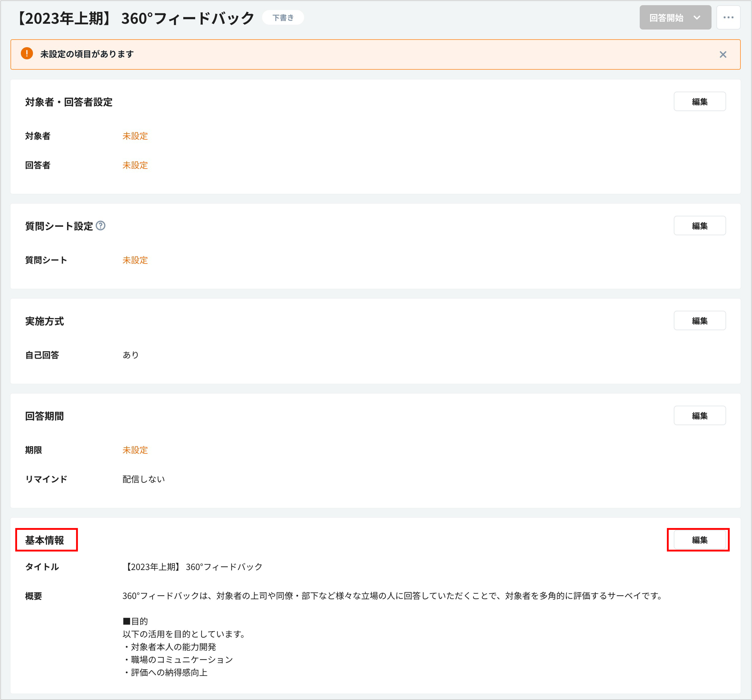Click the 未設定 value for 質問シート
The height and width of the screenshot is (700, 752).
(x=135, y=260)
